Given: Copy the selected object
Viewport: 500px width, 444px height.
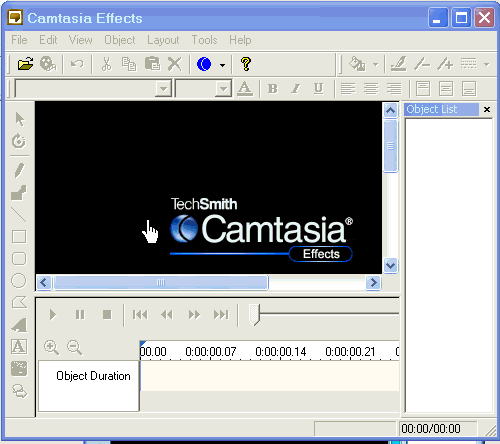Looking at the screenshot, I should pyautogui.click(x=129, y=64).
